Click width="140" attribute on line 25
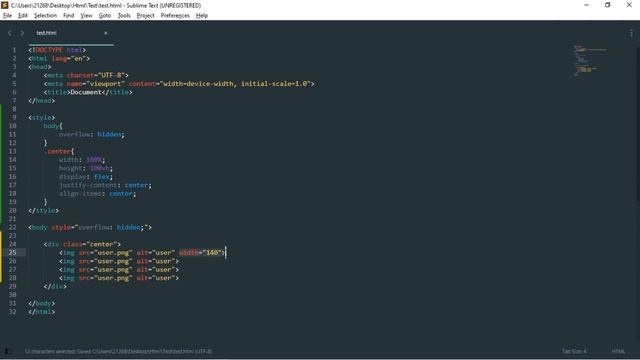This screenshot has height=360, width=640. 201,253
